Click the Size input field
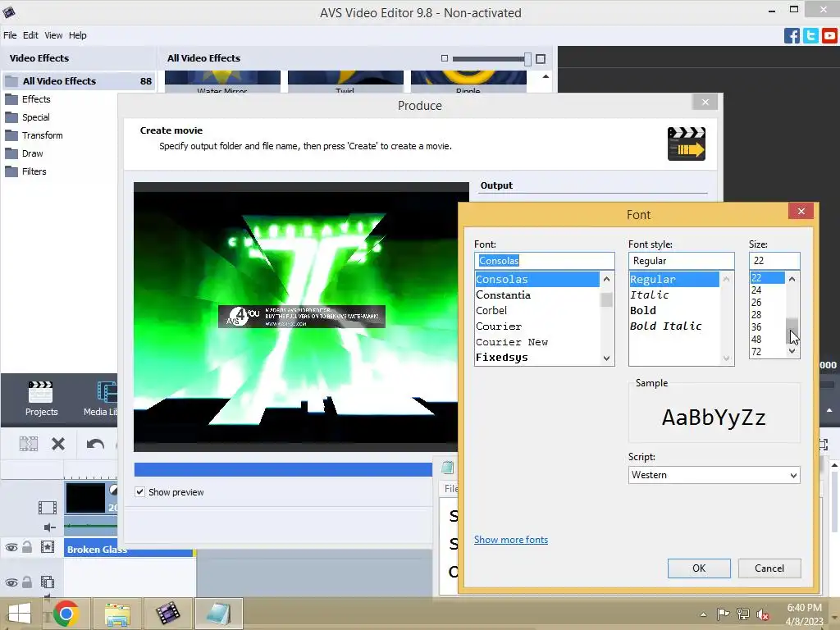Viewport: 840px width, 630px height. tap(774, 261)
